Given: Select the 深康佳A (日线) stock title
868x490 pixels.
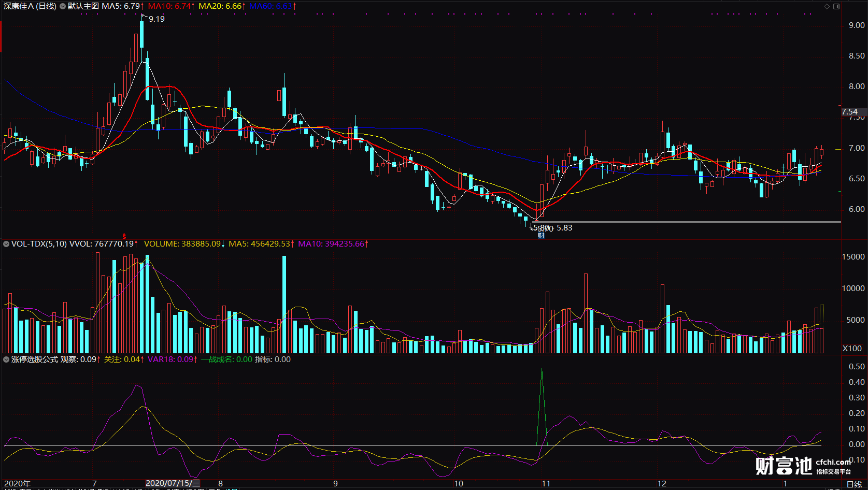Looking at the screenshot, I should pos(30,6).
